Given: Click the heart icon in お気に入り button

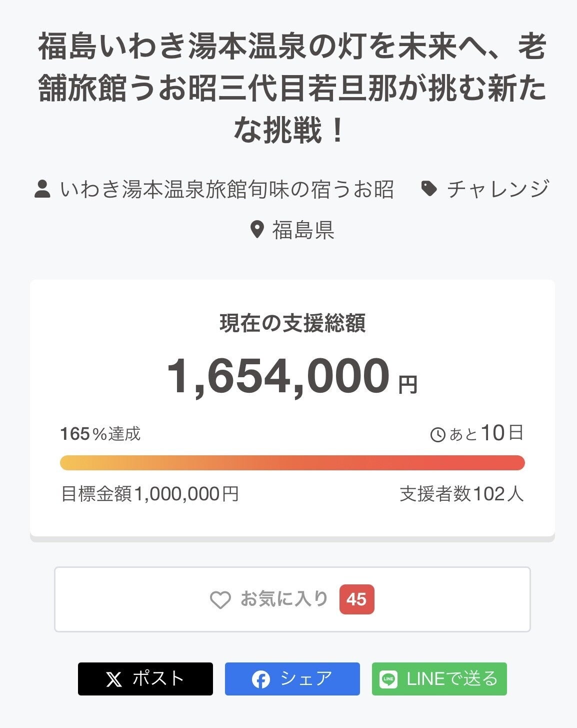Looking at the screenshot, I should pos(220,599).
